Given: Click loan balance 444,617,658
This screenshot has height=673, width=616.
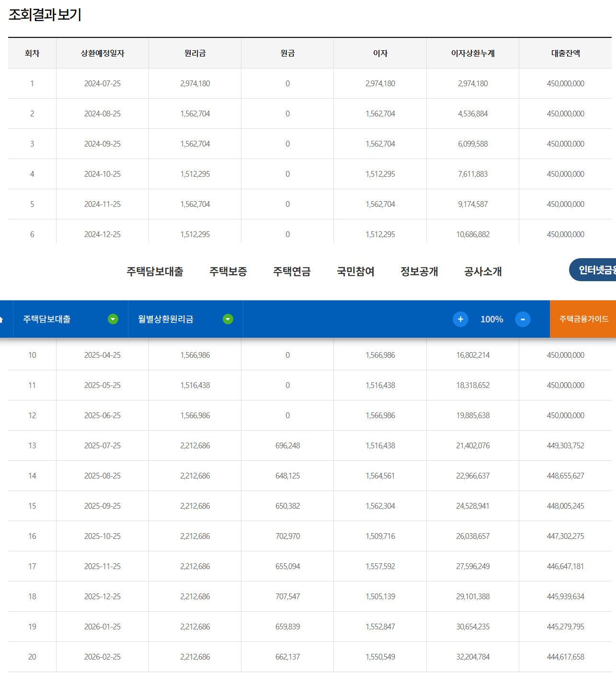Looking at the screenshot, I should 566,657.
